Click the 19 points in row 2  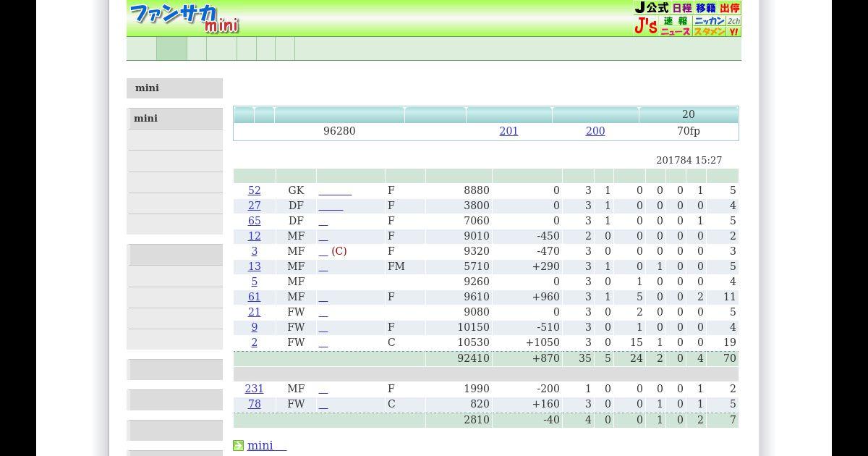click(x=729, y=342)
